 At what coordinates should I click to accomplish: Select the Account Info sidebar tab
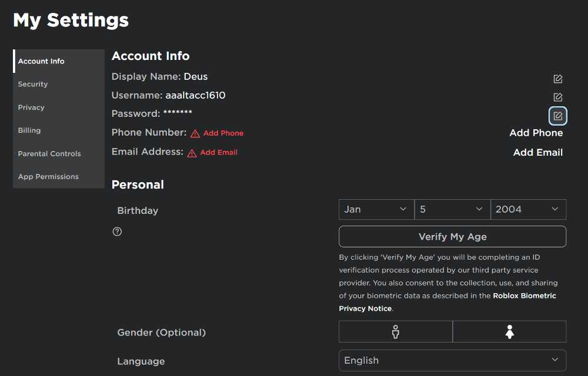coord(58,61)
